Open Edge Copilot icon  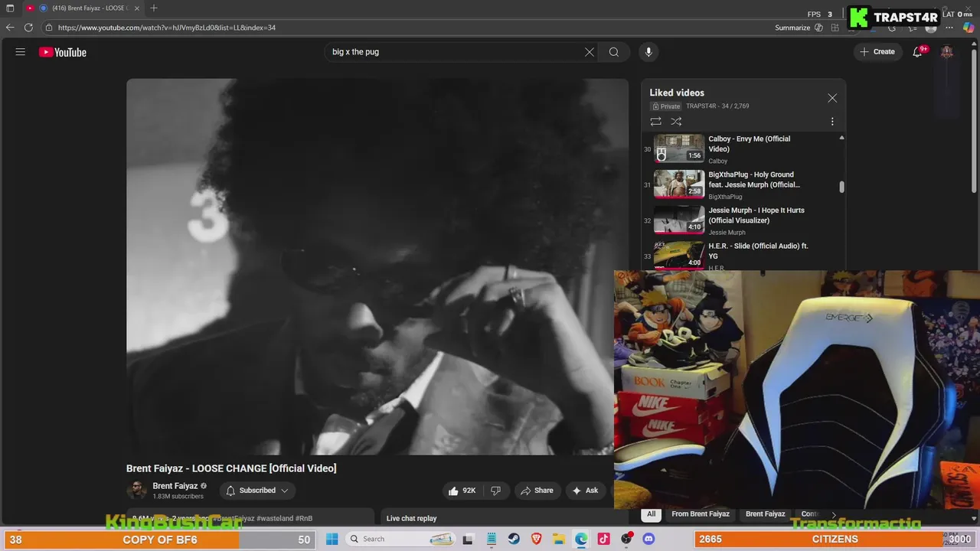click(x=968, y=28)
